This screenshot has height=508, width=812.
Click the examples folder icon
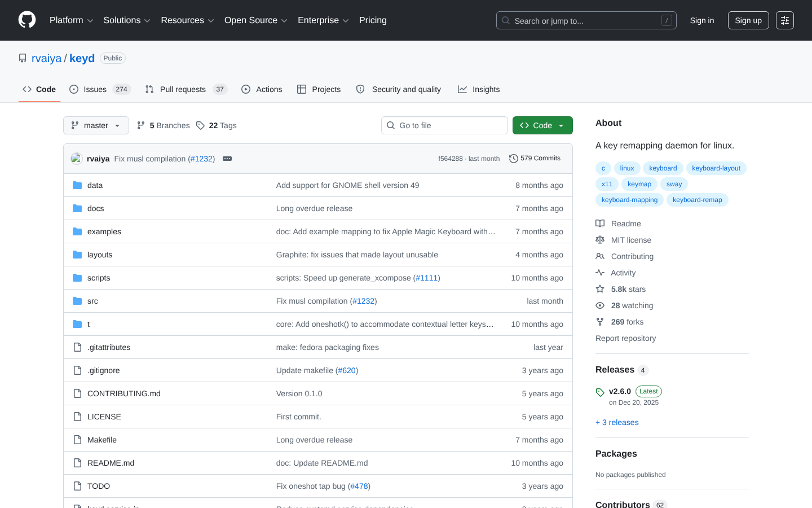tap(77, 231)
